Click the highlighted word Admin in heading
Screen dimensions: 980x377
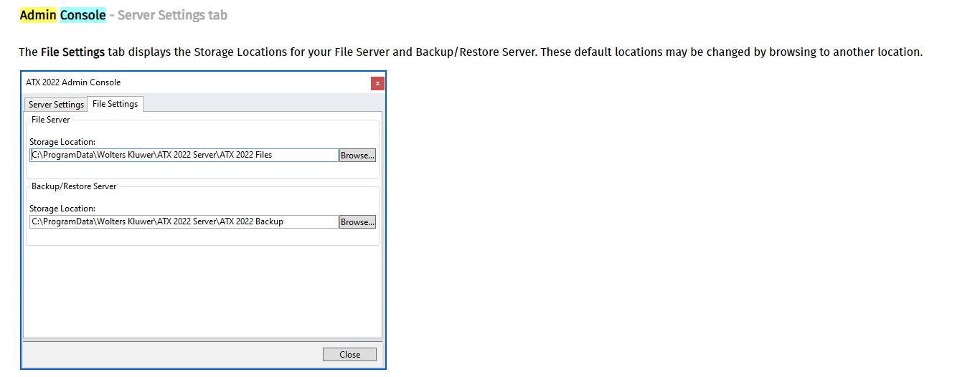coord(38,15)
